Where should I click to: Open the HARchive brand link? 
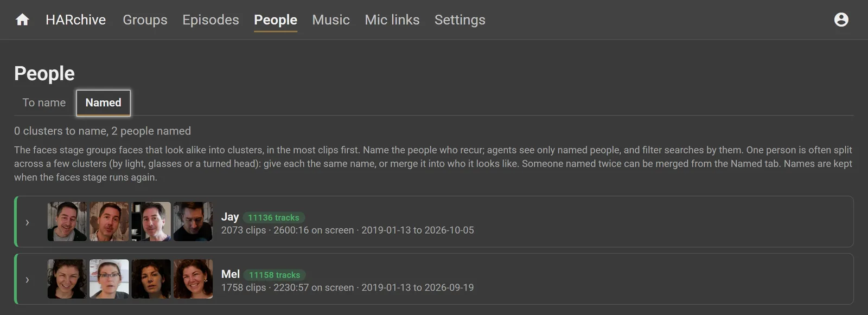tap(75, 20)
